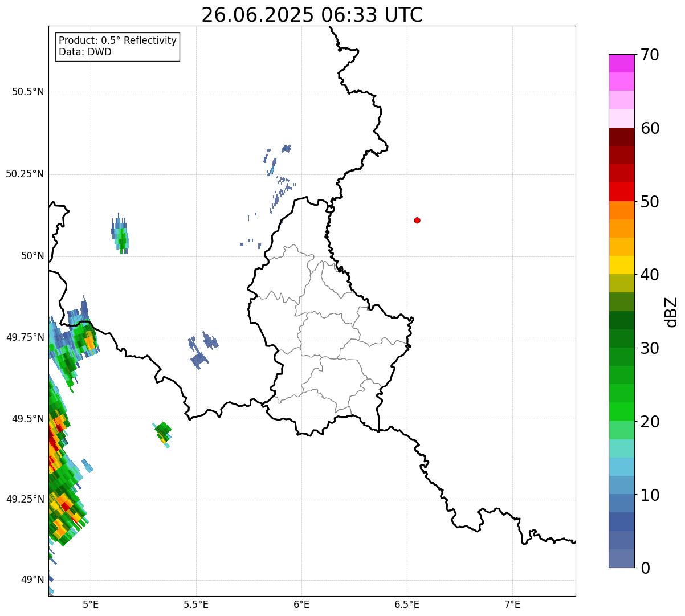Click the colorbar tick label 70
This screenshot has width=685, height=616.
650,55
